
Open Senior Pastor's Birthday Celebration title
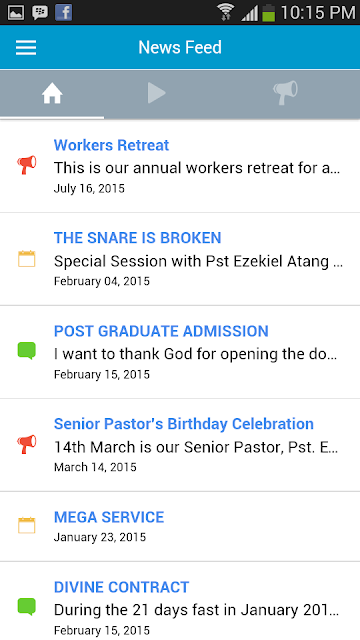(x=184, y=424)
